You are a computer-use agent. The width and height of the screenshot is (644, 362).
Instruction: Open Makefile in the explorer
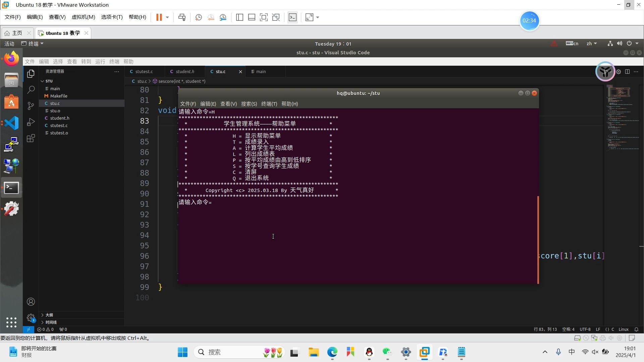click(x=59, y=96)
